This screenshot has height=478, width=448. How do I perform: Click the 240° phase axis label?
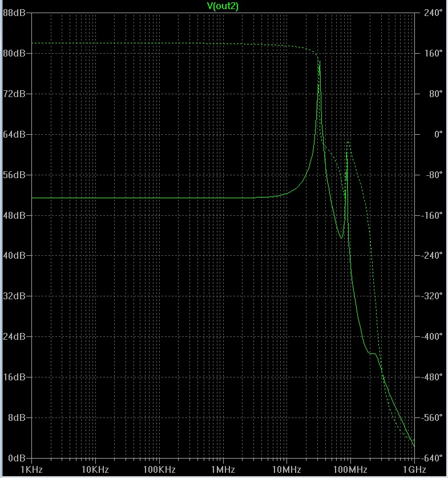tap(433, 13)
